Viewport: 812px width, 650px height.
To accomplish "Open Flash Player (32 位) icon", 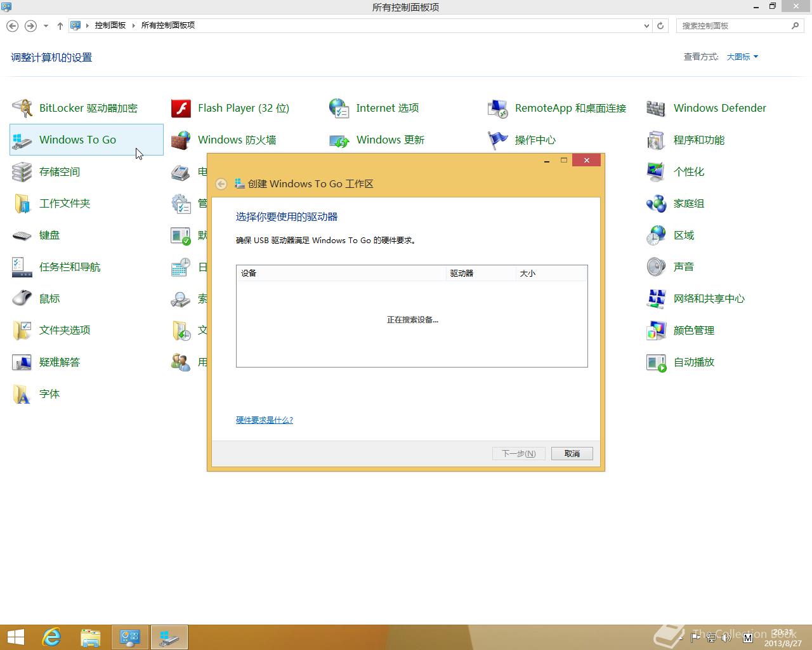I will coord(181,108).
